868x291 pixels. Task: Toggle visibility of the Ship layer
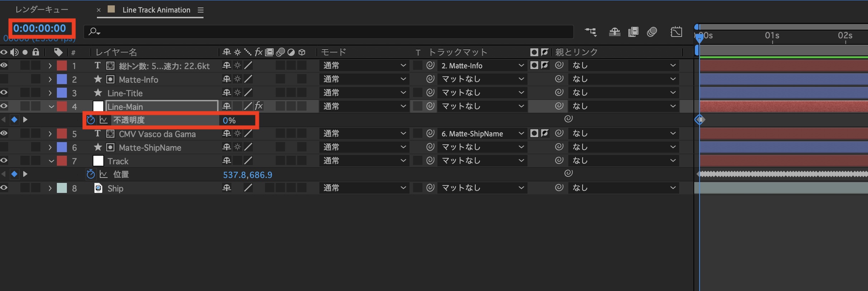click(4, 188)
